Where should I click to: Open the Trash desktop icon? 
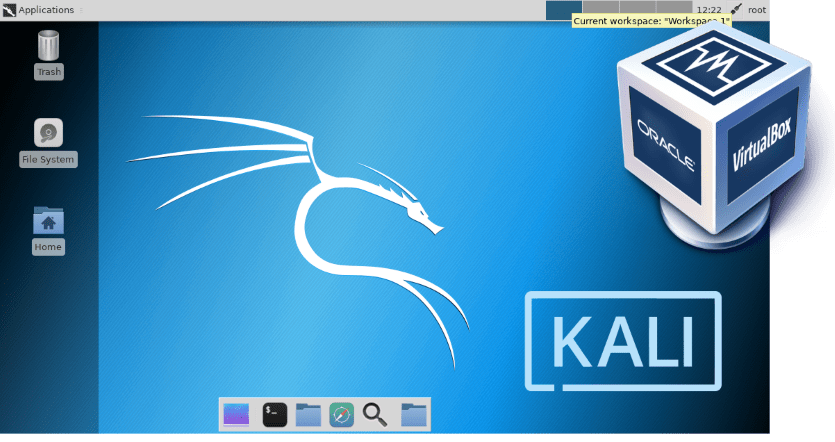pyautogui.click(x=48, y=45)
